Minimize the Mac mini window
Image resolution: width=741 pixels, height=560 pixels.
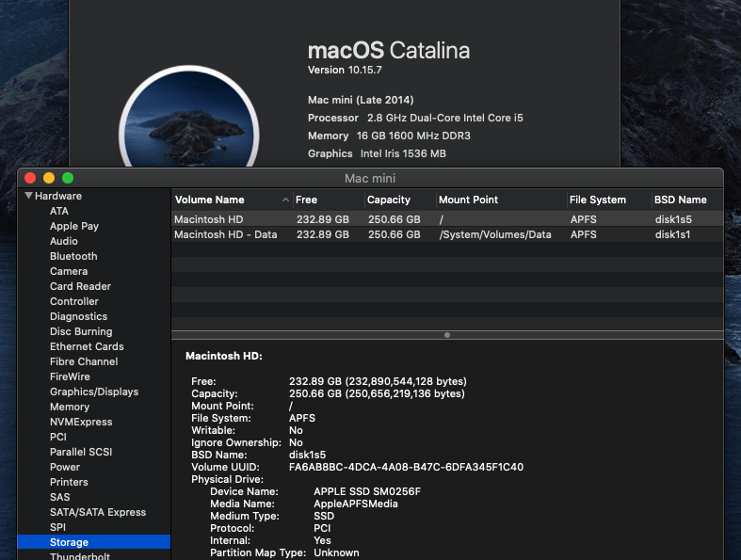tap(49, 178)
